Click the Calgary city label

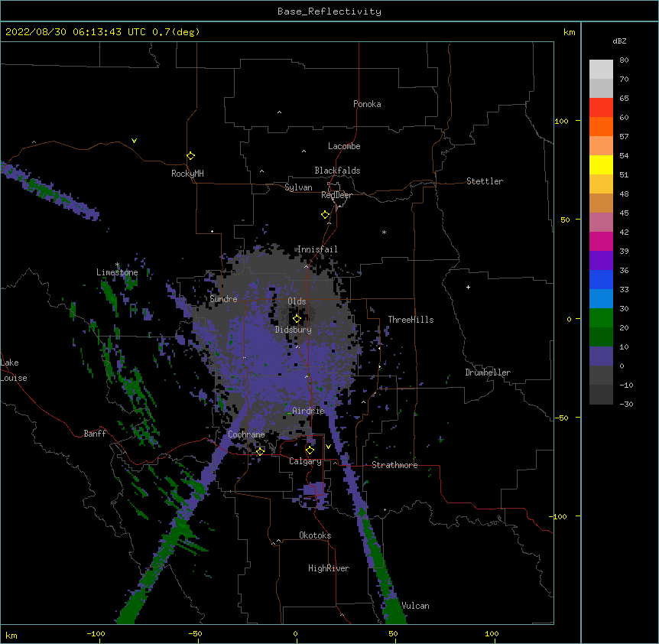pyautogui.click(x=305, y=461)
